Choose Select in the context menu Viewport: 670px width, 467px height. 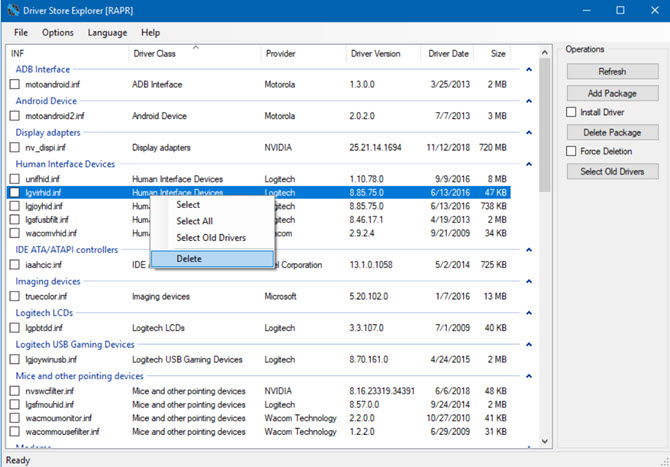coord(212,205)
